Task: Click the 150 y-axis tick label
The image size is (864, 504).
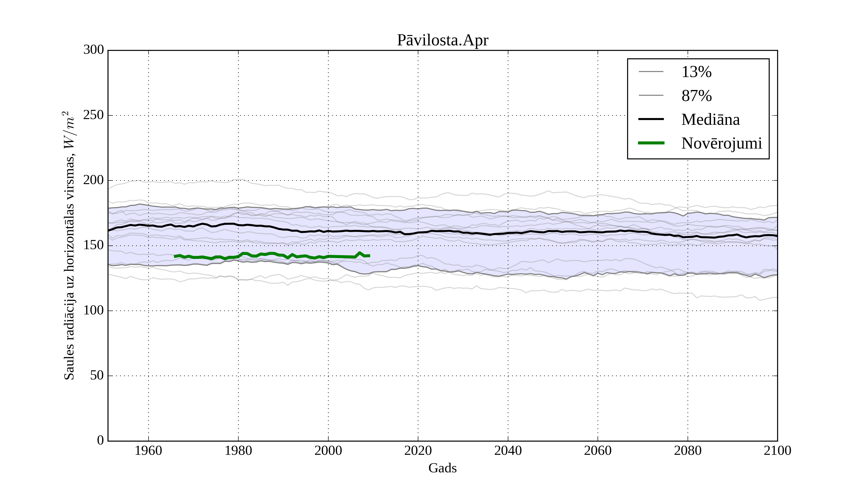Action: tap(94, 245)
